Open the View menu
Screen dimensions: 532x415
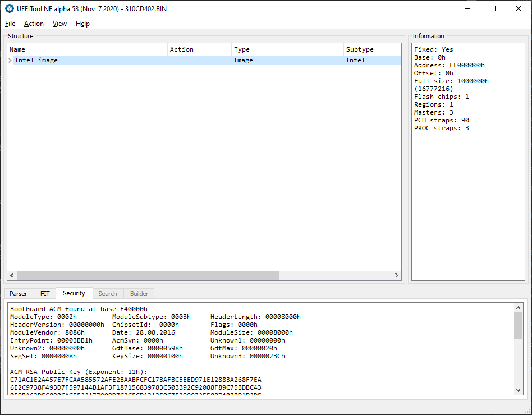coord(59,24)
